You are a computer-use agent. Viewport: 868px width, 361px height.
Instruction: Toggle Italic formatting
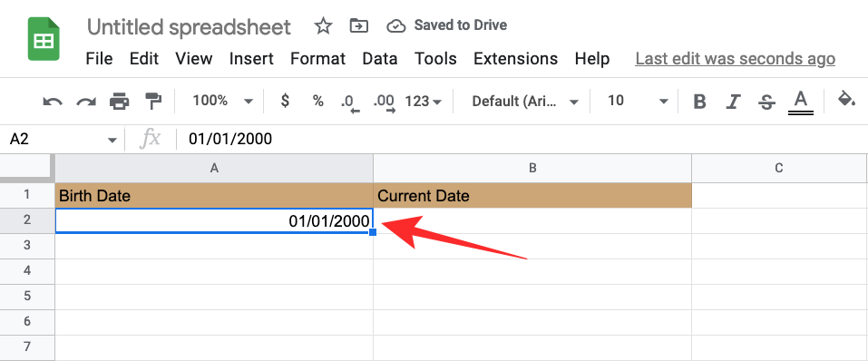[734, 102]
